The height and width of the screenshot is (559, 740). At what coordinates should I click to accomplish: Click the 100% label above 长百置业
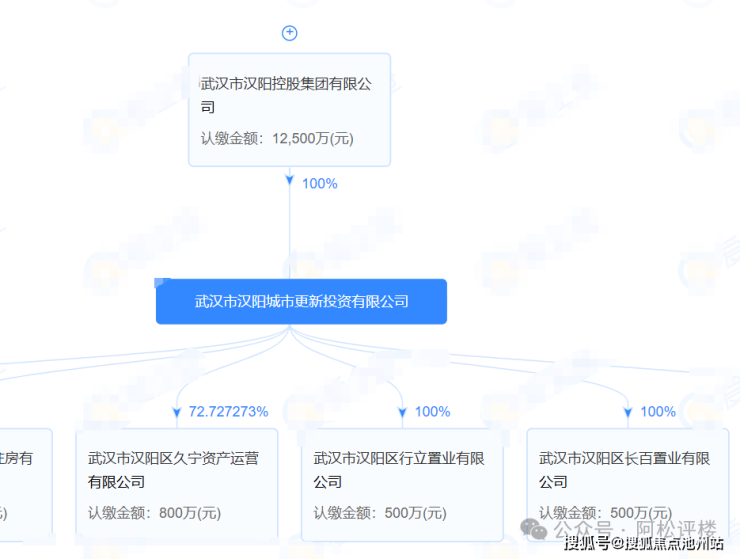coord(658,412)
